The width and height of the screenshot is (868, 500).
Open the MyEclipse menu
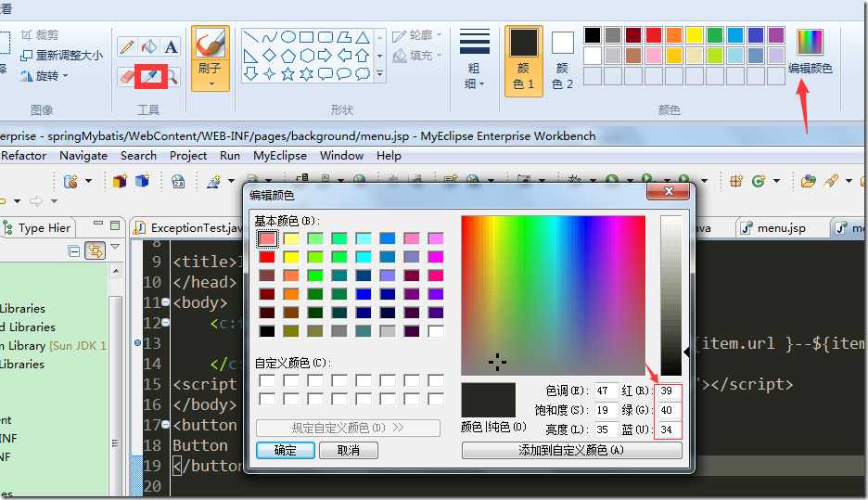280,156
